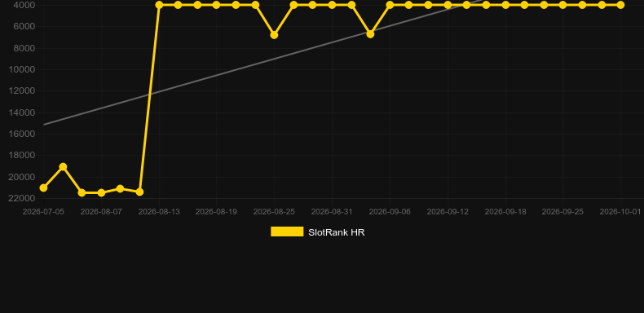Select the data point above the 2026-08-19 label
The image size is (644, 313).
(217, 5)
